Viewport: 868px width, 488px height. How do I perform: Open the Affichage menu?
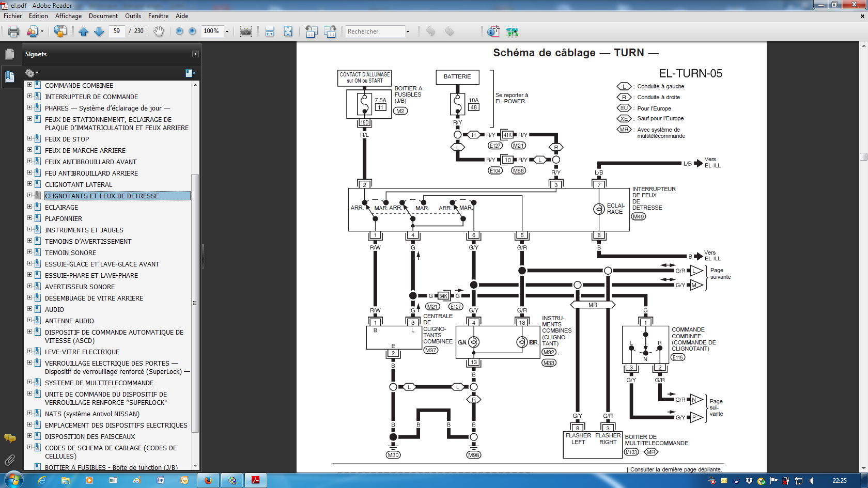68,16
